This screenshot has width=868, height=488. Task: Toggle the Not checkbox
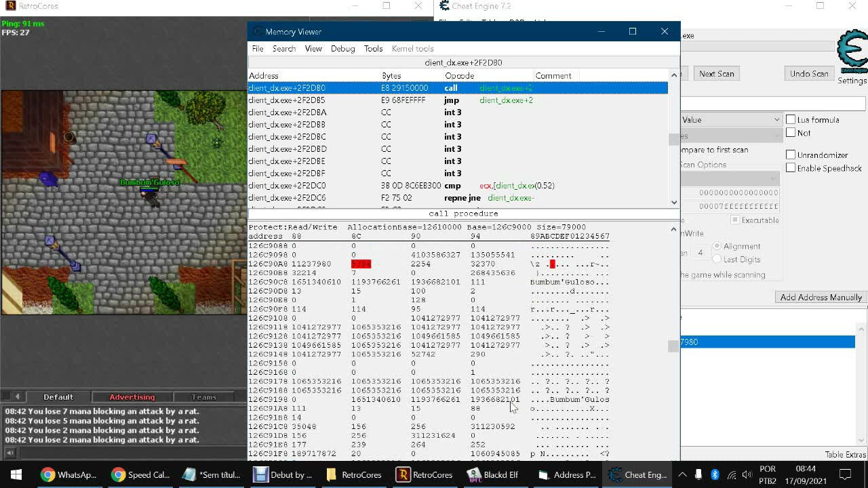[x=791, y=133]
